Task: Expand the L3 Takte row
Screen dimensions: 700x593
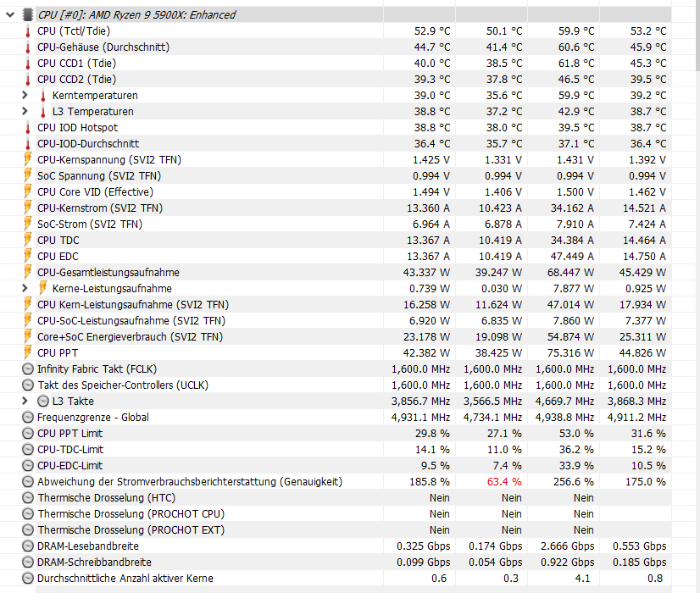Action: point(25,401)
